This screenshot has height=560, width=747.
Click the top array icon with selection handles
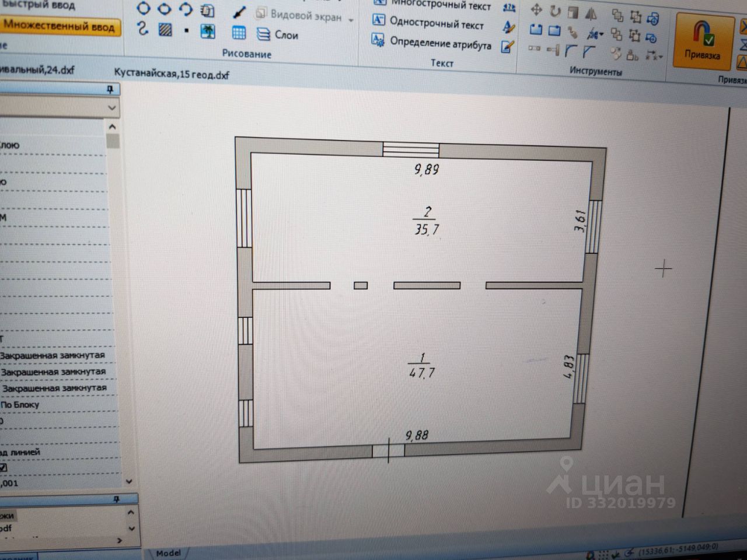(636, 16)
